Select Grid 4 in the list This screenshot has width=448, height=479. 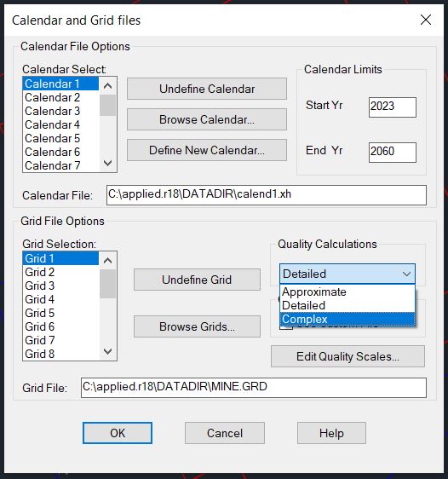coord(60,299)
